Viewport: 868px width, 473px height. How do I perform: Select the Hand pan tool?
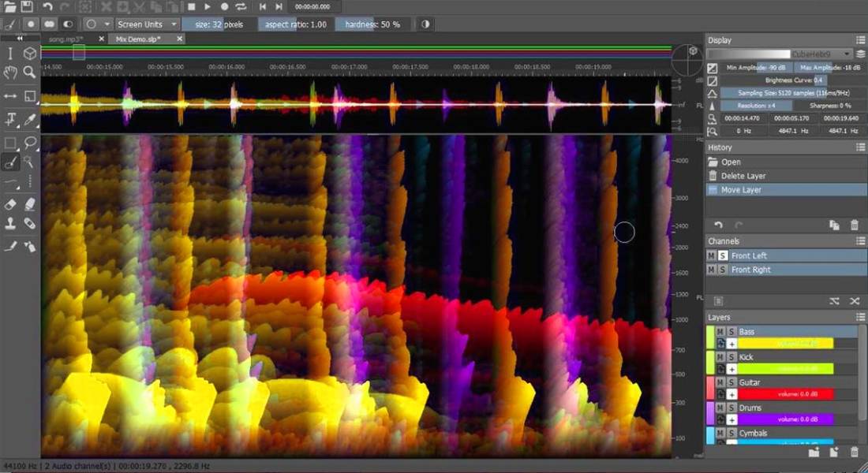pos(11,73)
